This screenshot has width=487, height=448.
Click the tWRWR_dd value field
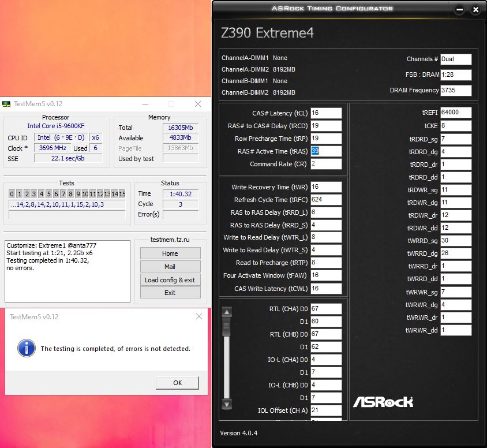click(x=456, y=330)
